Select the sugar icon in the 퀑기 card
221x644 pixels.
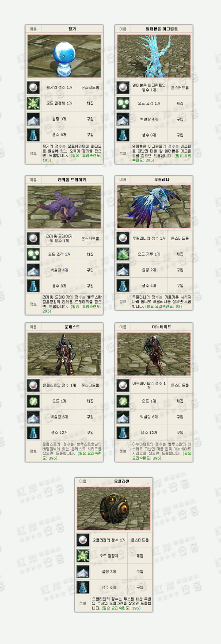[x=33, y=119]
